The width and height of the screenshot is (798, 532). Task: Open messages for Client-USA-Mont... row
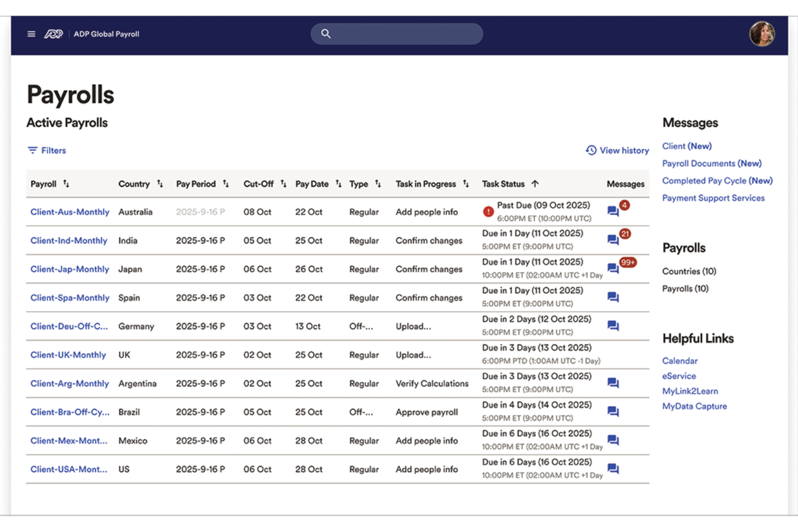(613, 468)
